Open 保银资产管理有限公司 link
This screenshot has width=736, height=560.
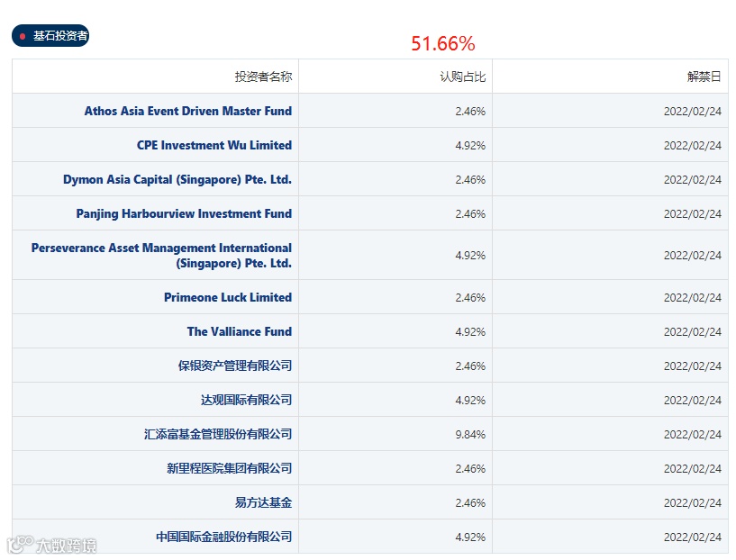point(235,366)
